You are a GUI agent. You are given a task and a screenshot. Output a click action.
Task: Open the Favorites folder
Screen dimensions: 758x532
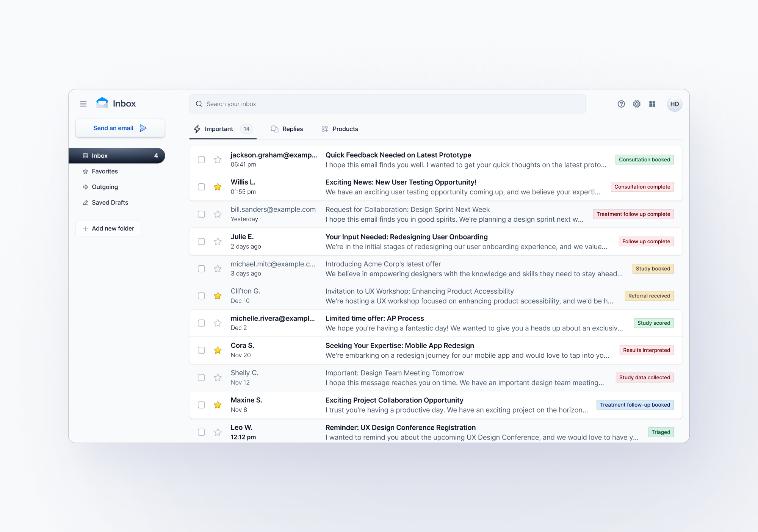(x=105, y=171)
